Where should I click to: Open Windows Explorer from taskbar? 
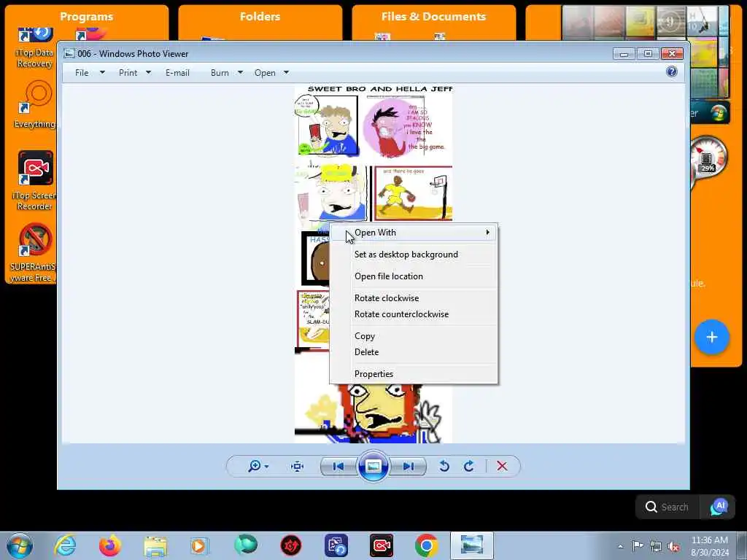pos(155,546)
